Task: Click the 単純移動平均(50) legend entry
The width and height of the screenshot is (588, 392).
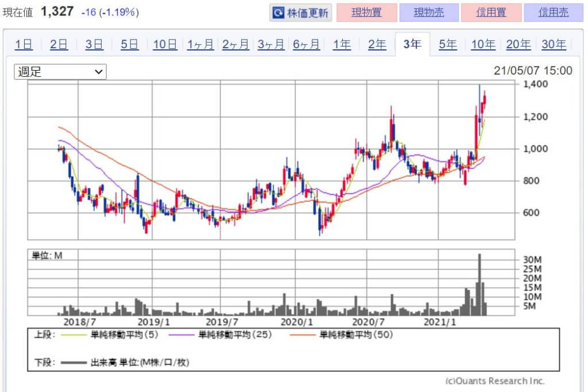Action: point(342,335)
